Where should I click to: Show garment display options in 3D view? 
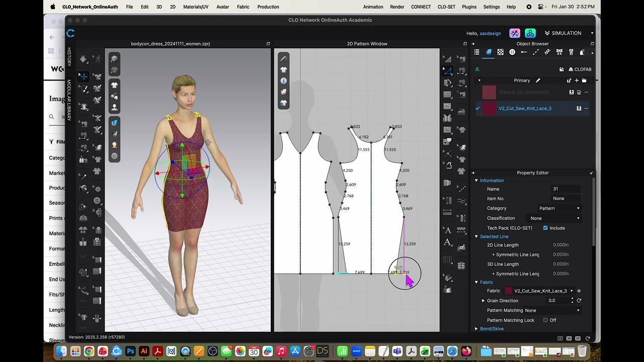114,84
